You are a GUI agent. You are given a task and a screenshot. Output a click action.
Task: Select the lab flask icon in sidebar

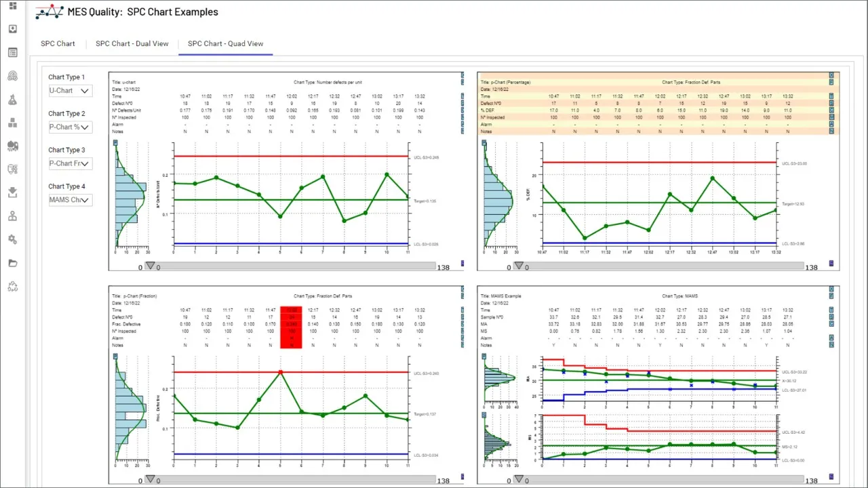coord(13,99)
